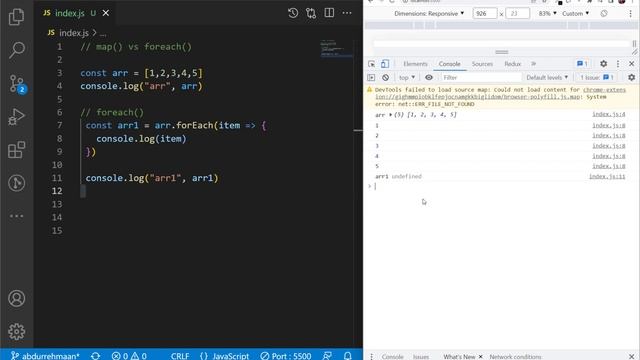This screenshot has height=360, width=640.
Task: Edit the viewport width field 926
Action: point(484,13)
